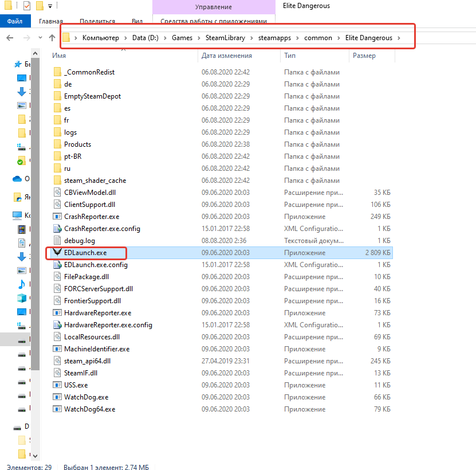
Task: Open the recent locations dropdown arrow
Action: pos(40,38)
